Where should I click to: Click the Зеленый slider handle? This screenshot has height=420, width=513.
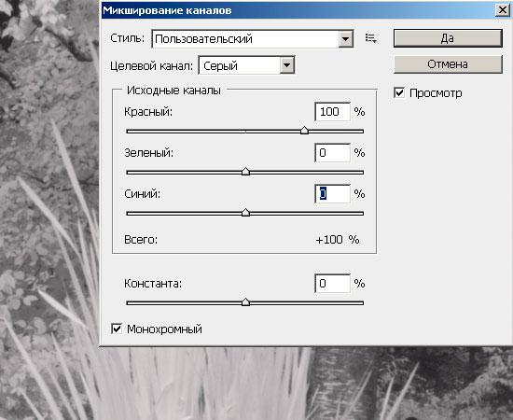click(245, 172)
